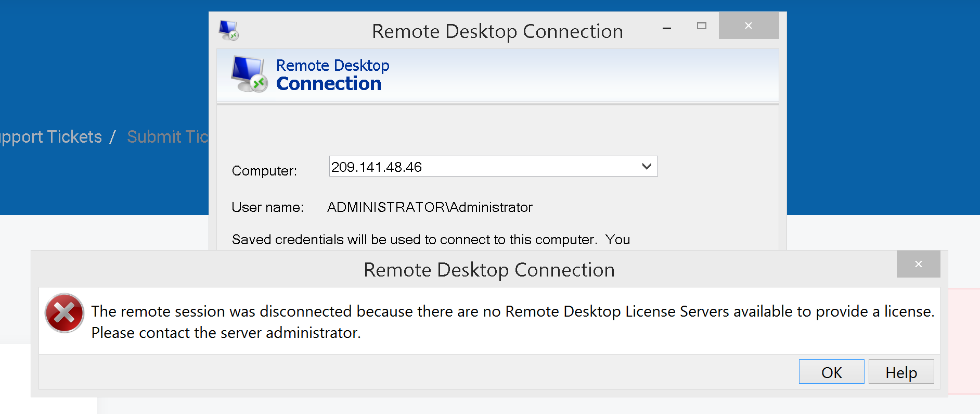
Task: Click the red error icon in dialog
Action: pos(65,313)
